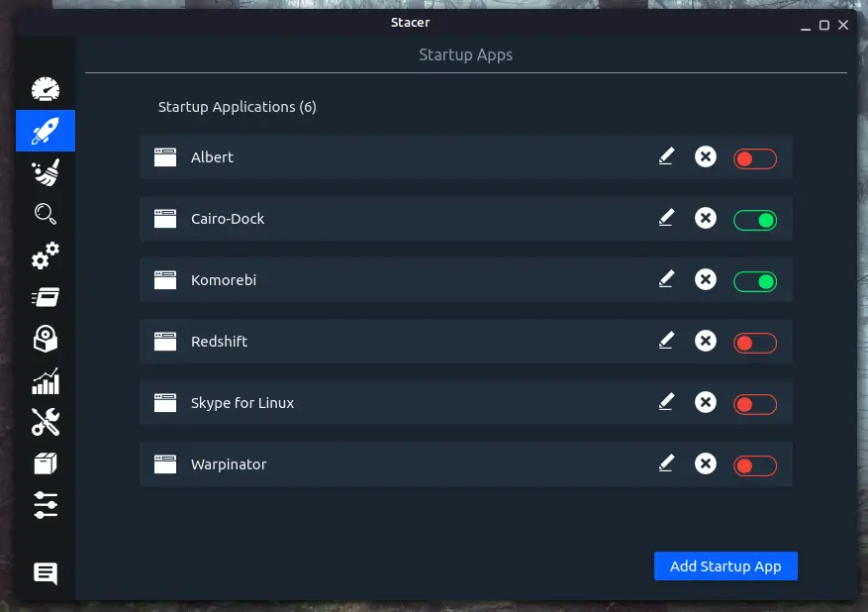Select the Albert app name text
Screen dimensions: 868x612
tap(212, 157)
